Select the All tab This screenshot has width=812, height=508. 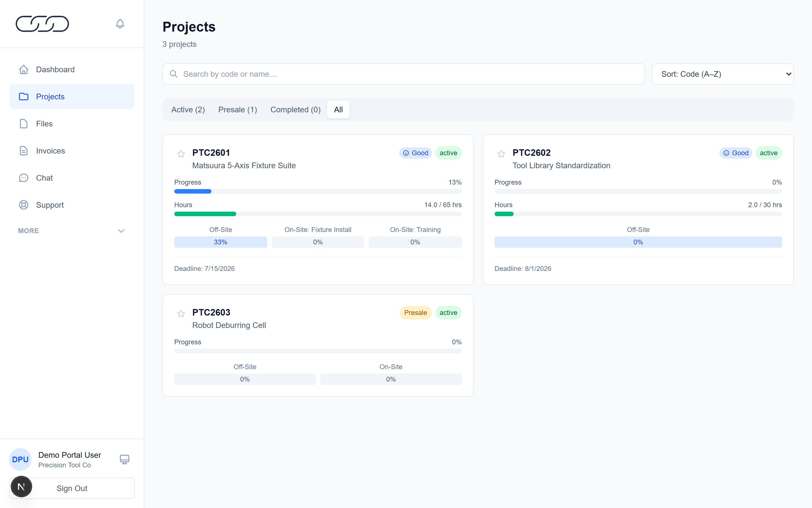338,110
